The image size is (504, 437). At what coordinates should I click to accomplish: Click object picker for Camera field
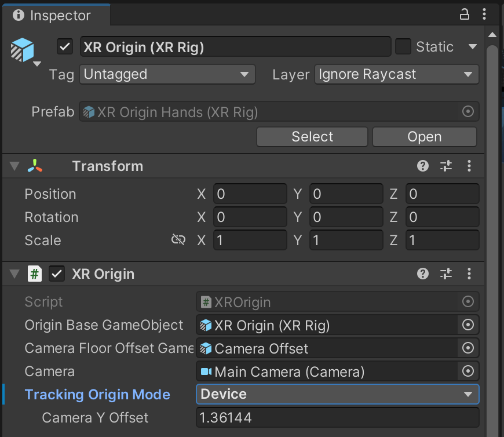[x=468, y=372]
